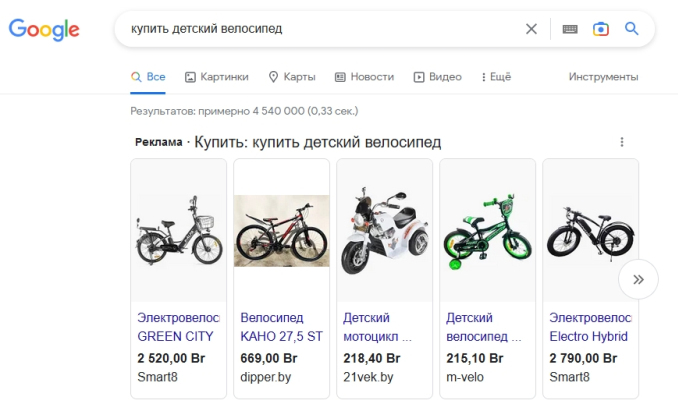Open Велосипед KAHO 27,5 ST listing link

pos(281,327)
